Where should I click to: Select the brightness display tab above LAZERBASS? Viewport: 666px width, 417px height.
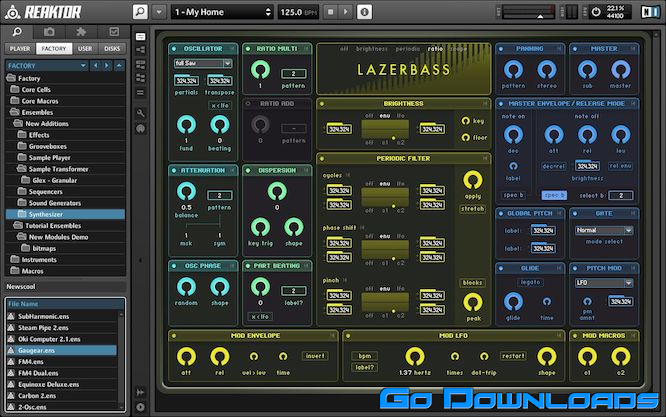point(372,49)
